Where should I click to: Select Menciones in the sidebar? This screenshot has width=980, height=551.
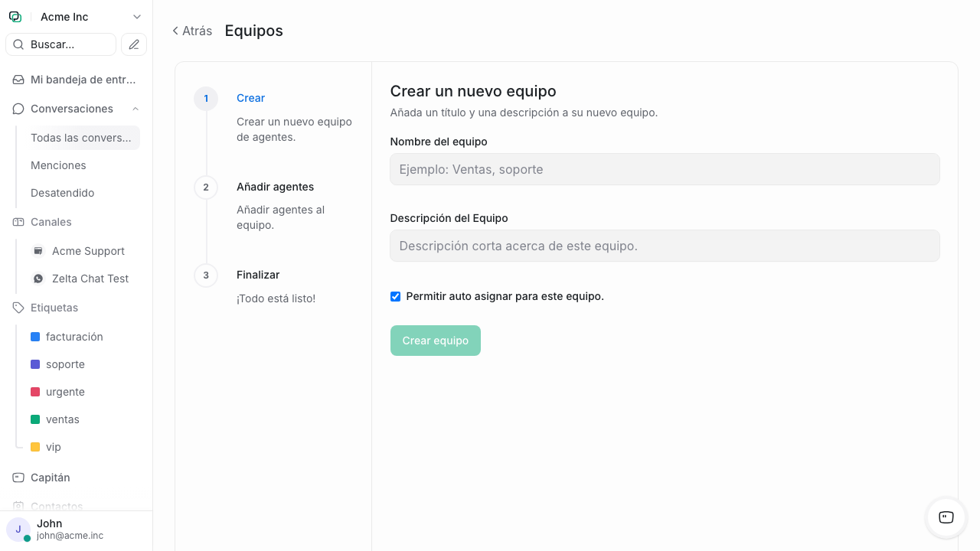57,165
